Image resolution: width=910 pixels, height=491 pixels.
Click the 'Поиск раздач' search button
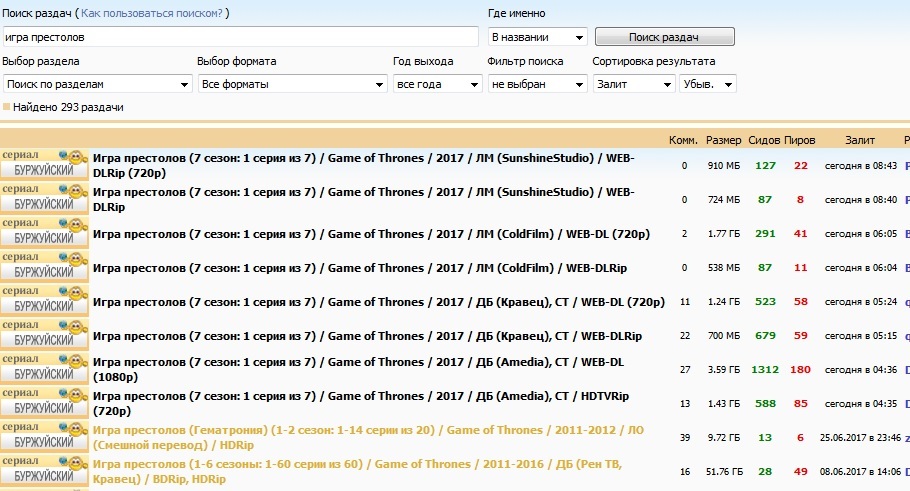pos(665,37)
